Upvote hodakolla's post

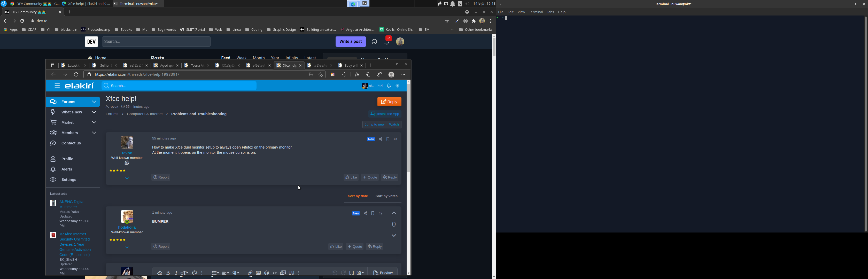394,213
